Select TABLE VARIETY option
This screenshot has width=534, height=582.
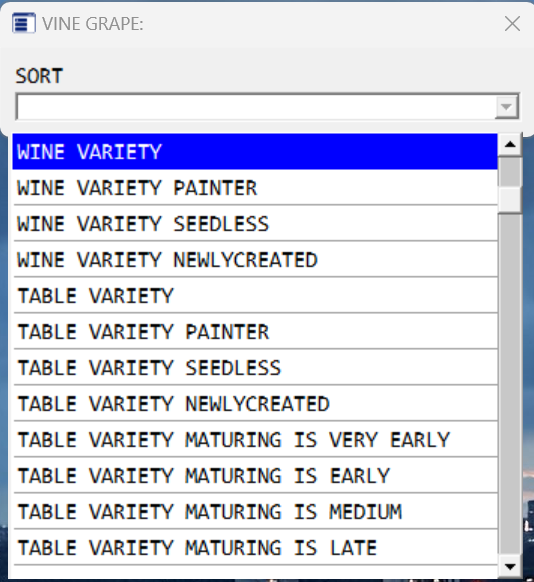pos(255,296)
